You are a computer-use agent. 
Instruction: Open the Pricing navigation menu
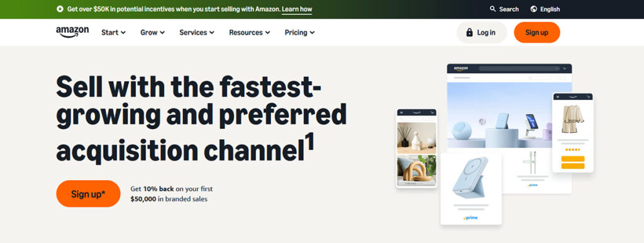[300, 33]
